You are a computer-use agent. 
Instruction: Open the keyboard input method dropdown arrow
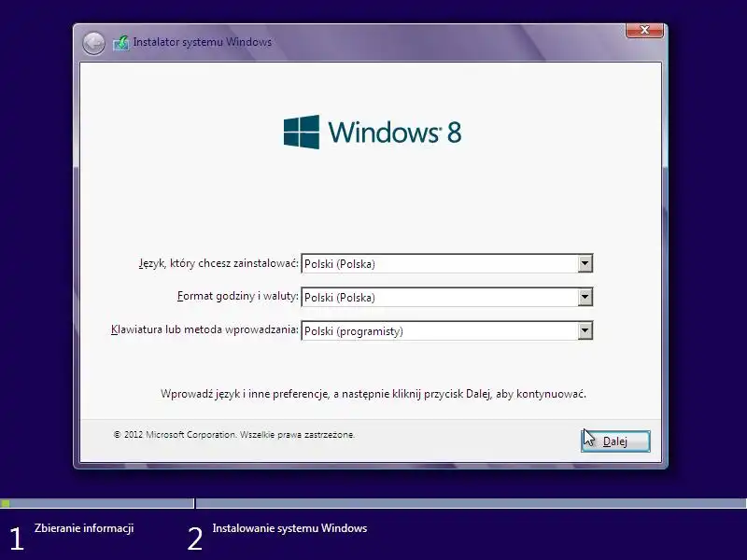click(585, 330)
